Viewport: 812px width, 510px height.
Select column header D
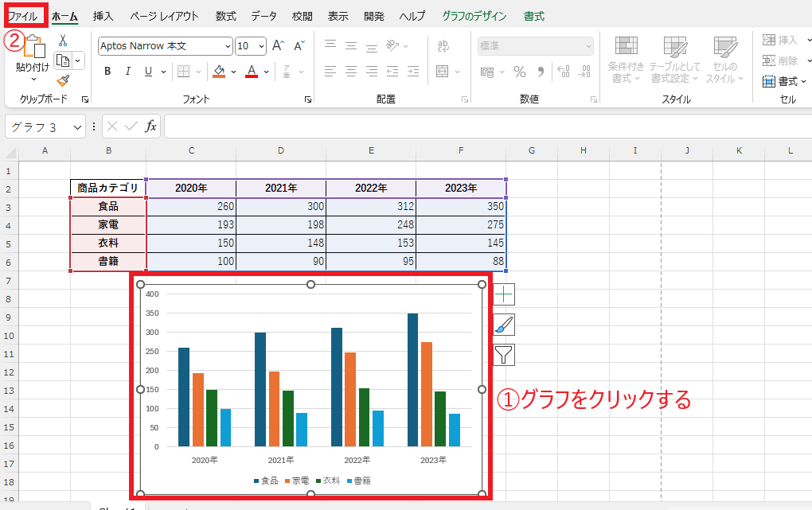click(281, 150)
